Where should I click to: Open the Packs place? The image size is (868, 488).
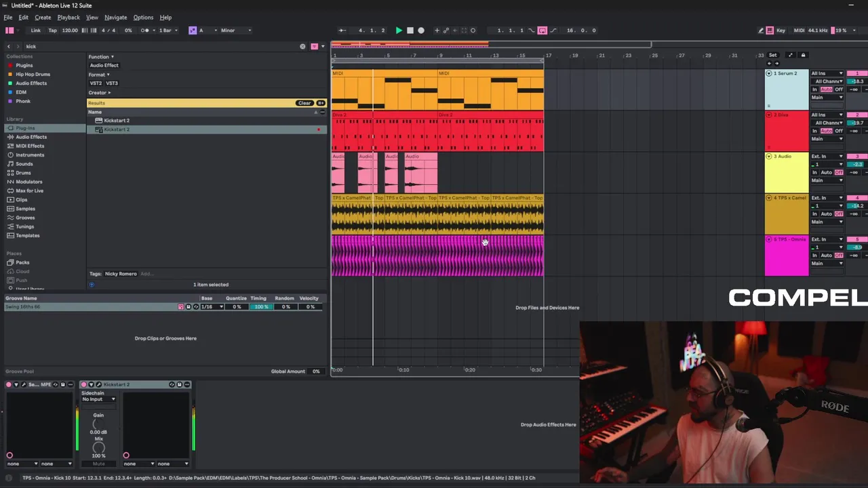tap(22, 262)
